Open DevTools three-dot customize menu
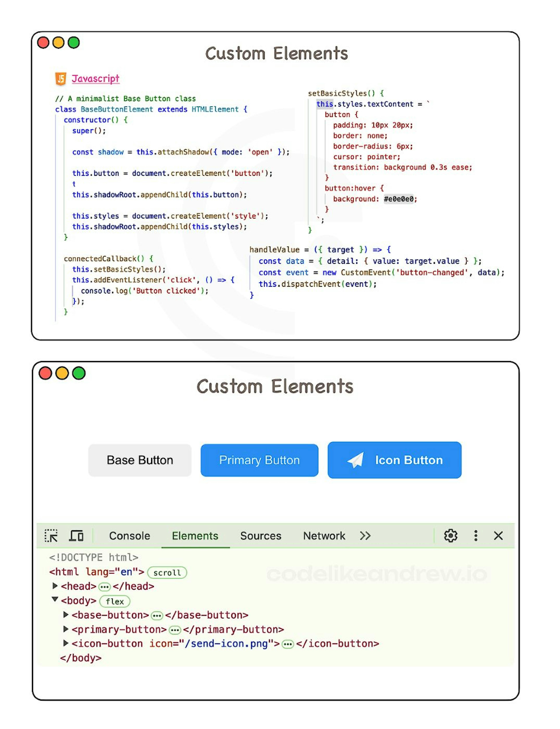560x729 pixels. click(x=476, y=536)
